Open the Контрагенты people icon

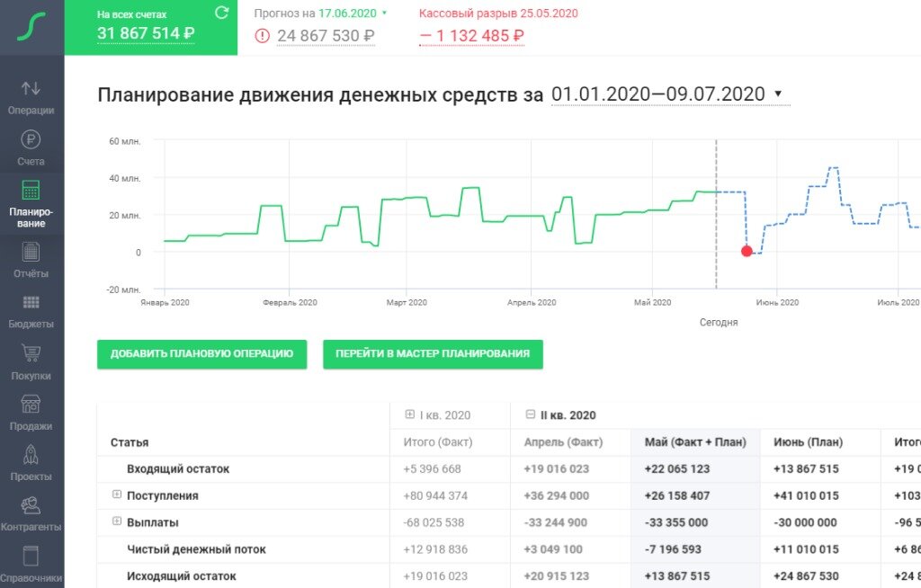pyautogui.click(x=31, y=504)
